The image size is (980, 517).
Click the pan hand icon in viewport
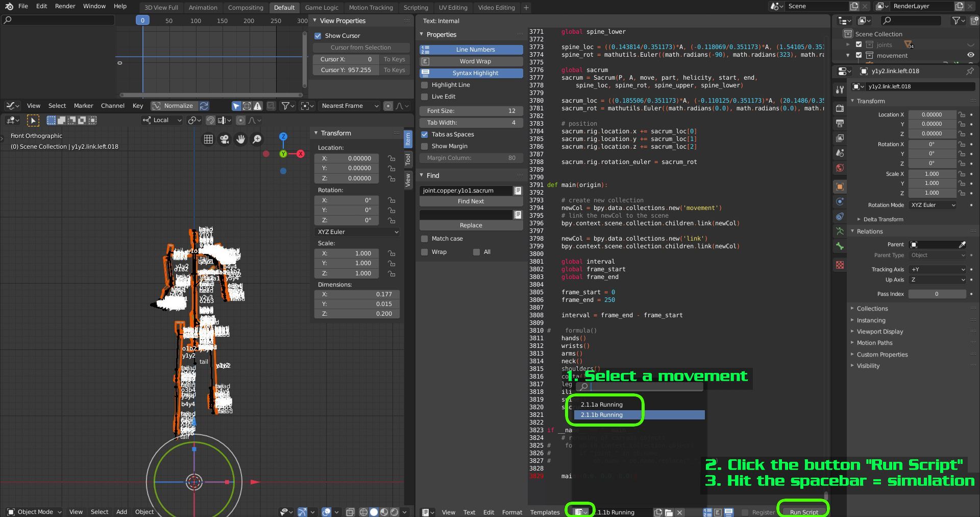tap(240, 139)
